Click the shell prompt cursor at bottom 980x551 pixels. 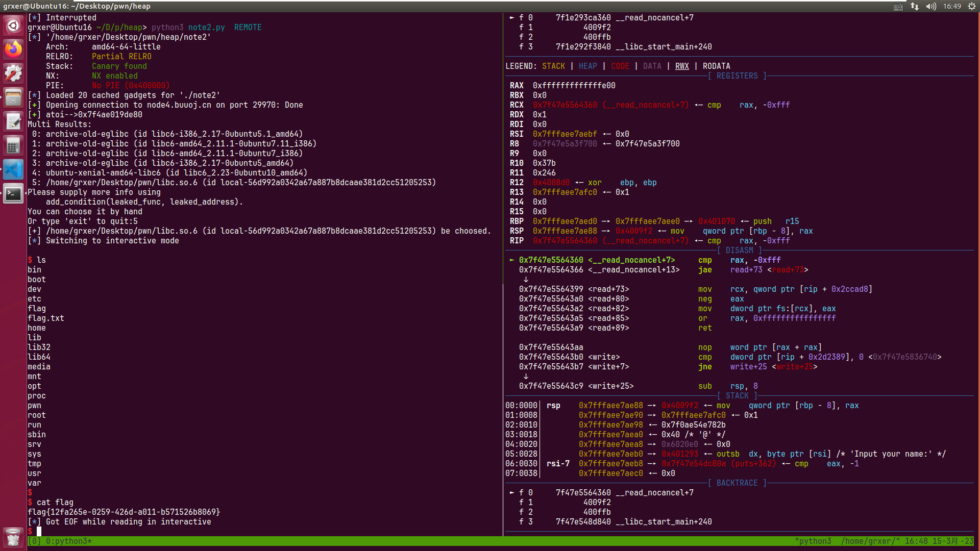39,531
